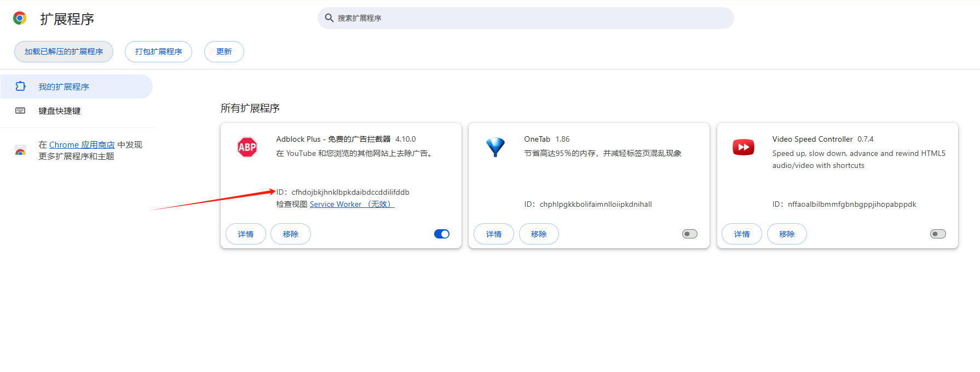Click the Adblock Plus 4.10.0 title
This screenshot has height=372, width=980.
(346, 139)
